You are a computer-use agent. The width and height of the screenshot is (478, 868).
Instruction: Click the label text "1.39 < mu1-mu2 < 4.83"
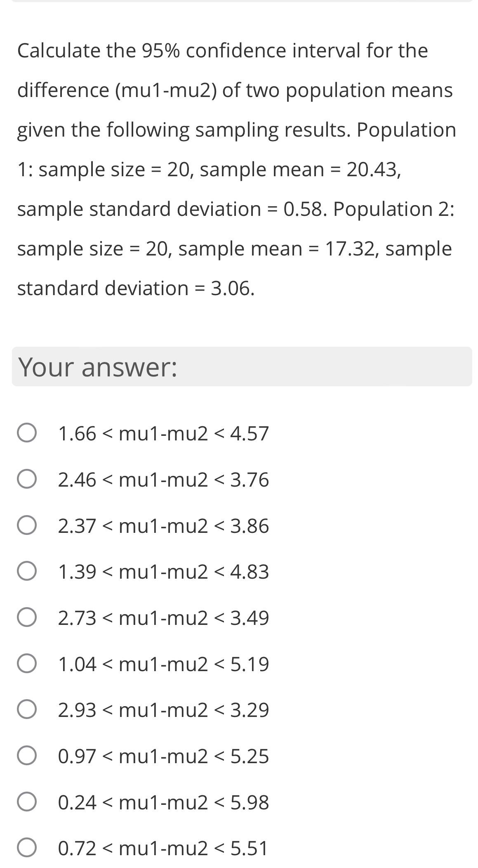[163, 572]
